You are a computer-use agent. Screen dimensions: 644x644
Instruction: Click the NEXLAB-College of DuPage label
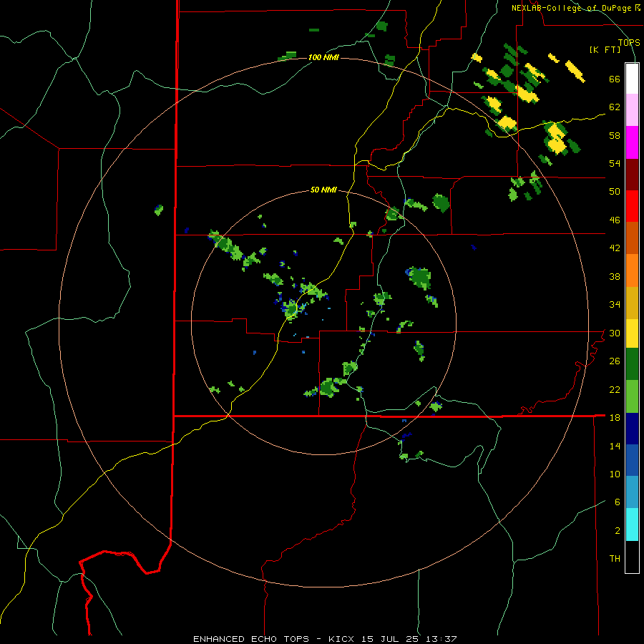571,8
